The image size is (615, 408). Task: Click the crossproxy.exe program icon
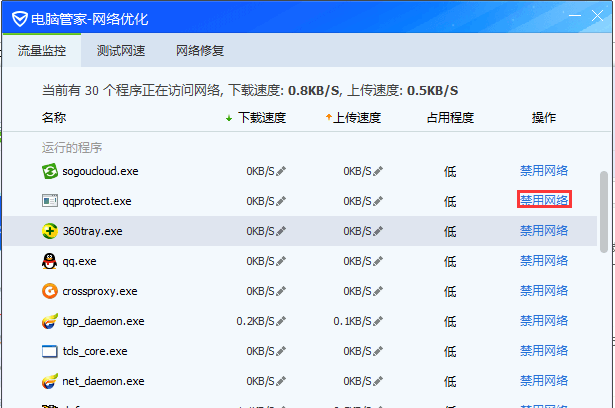[x=49, y=291]
